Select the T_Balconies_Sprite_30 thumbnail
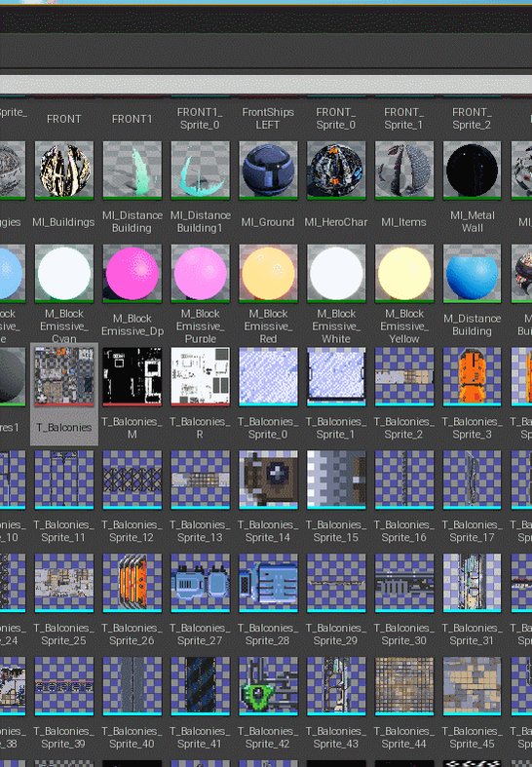This screenshot has height=767, width=532. tap(404, 583)
